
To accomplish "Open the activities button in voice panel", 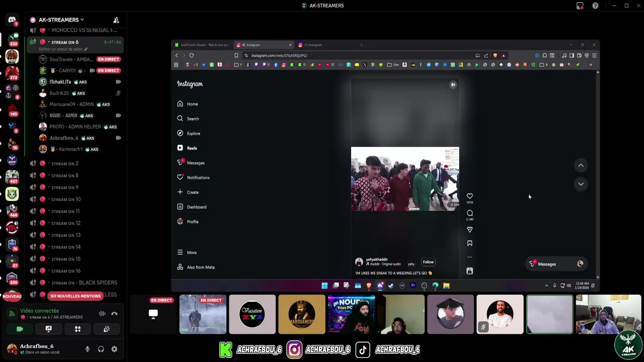I will point(77,329).
